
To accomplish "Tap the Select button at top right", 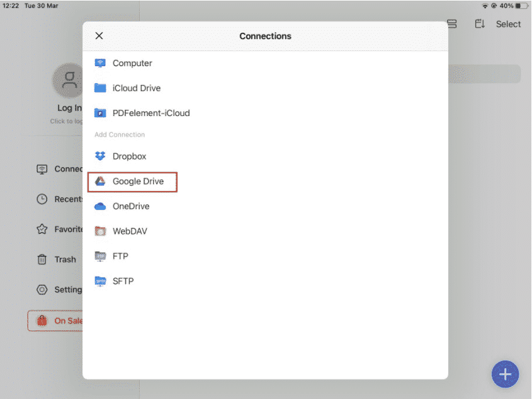I will coord(508,24).
